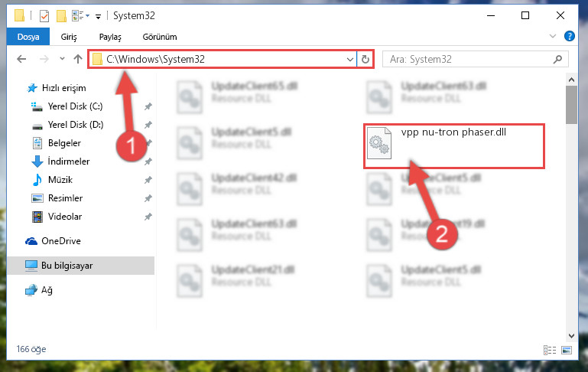588x372 pixels.
Task: Refresh the System32 folder view
Action: click(365, 59)
